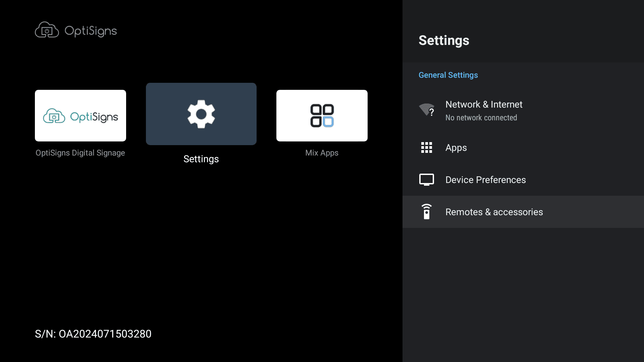Viewport: 644px width, 362px height.
Task: Click the Wi-Fi question mark network icon
Action: [x=427, y=110]
